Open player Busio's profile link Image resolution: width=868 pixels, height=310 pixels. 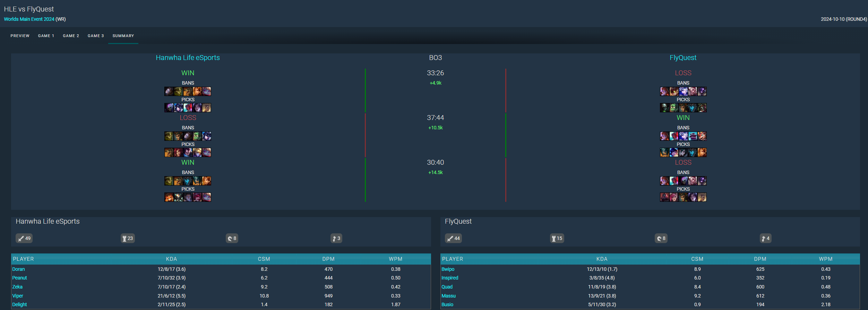(447, 304)
